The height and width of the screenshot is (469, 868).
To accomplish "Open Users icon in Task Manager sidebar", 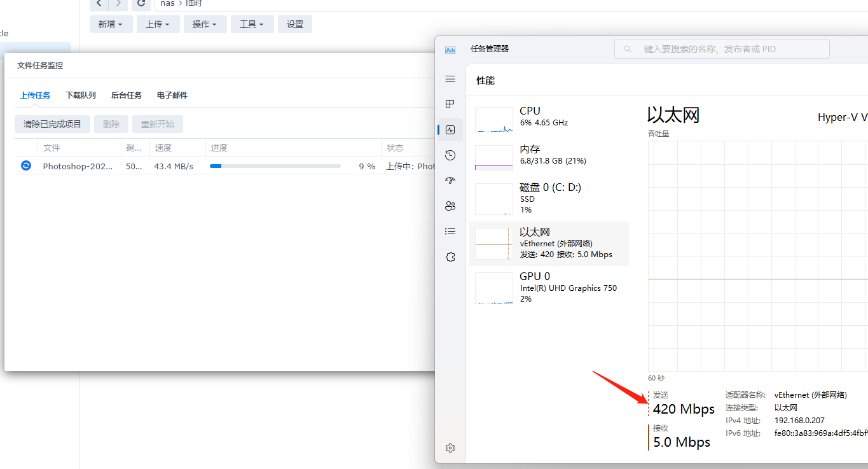I will point(450,206).
